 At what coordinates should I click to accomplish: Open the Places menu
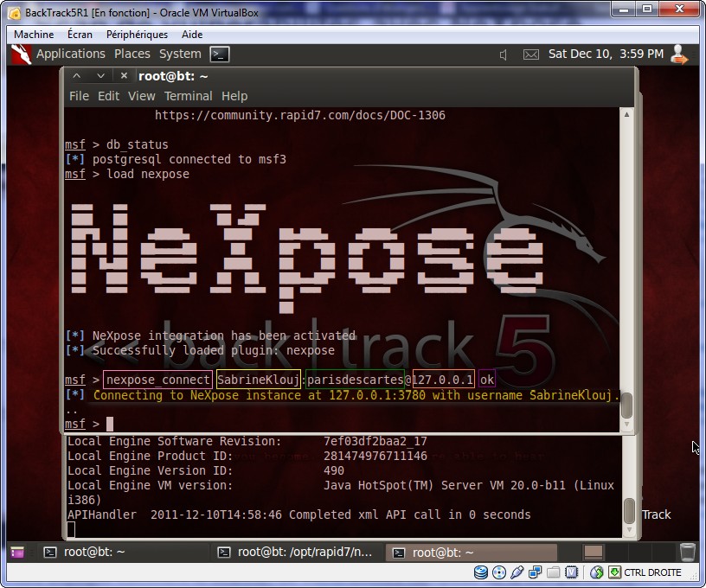point(132,54)
